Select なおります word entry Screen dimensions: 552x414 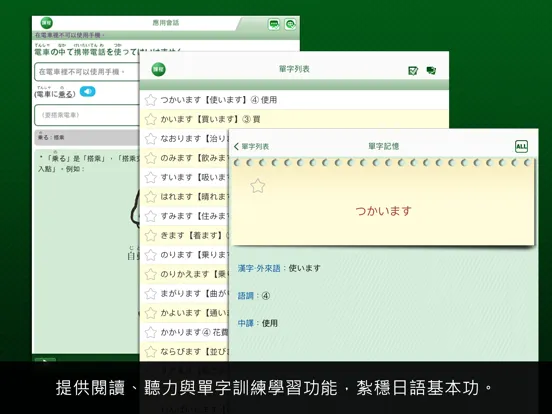click(x=184, y=139)
